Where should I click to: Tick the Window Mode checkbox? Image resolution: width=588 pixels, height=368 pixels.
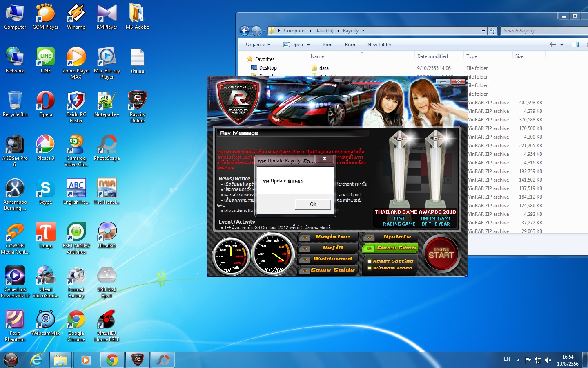pos(370,268)
